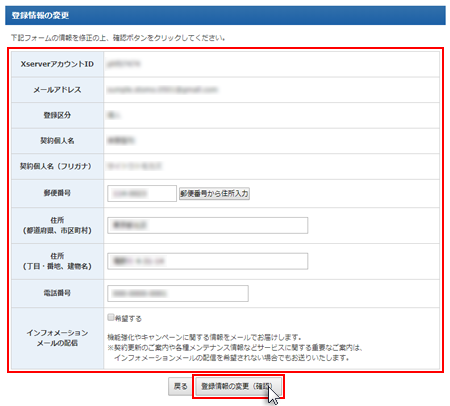Focus the 郵便番号 input field

pyautogui.click(x=142, y=193)
